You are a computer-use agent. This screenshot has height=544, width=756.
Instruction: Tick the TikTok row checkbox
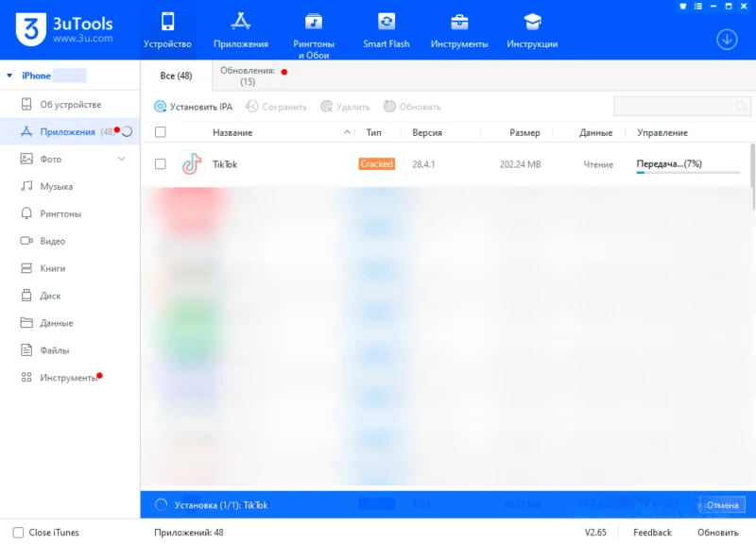point(160,164)
